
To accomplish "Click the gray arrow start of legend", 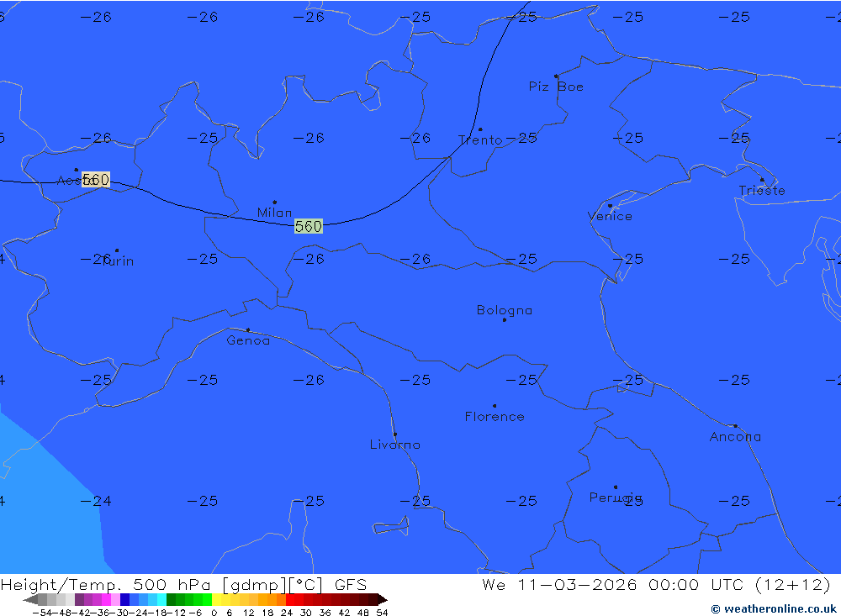I will tap(30, 599).
